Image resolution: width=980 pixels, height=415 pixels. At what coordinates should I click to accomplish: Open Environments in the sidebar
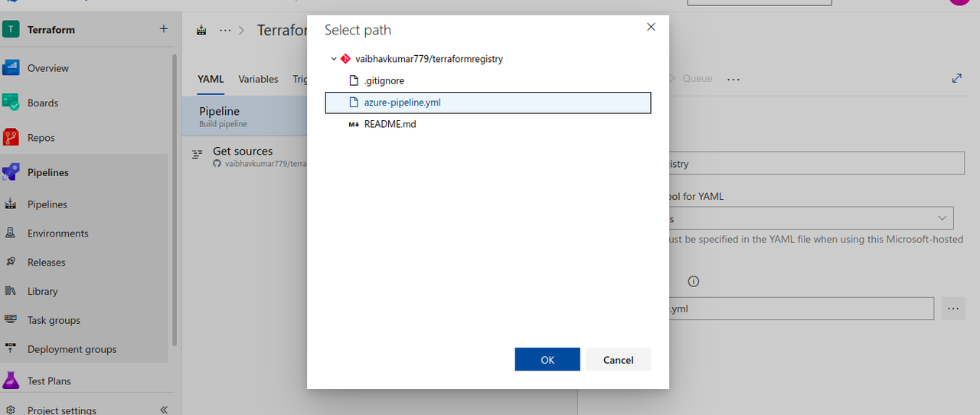pyautogui.click(x=58, y=234)
